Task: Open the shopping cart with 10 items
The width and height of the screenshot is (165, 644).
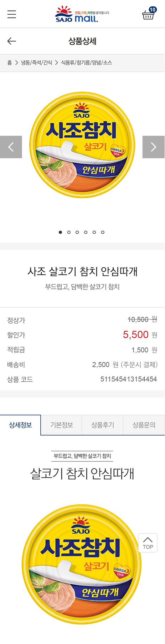Action: click(149, 14)
